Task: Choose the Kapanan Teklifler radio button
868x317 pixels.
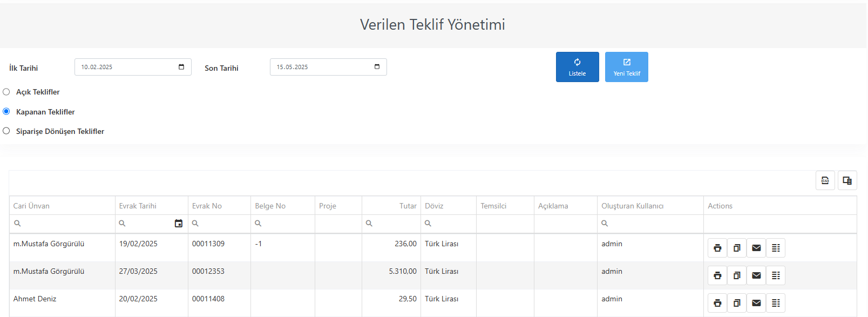Action: [x=6, y=111]
